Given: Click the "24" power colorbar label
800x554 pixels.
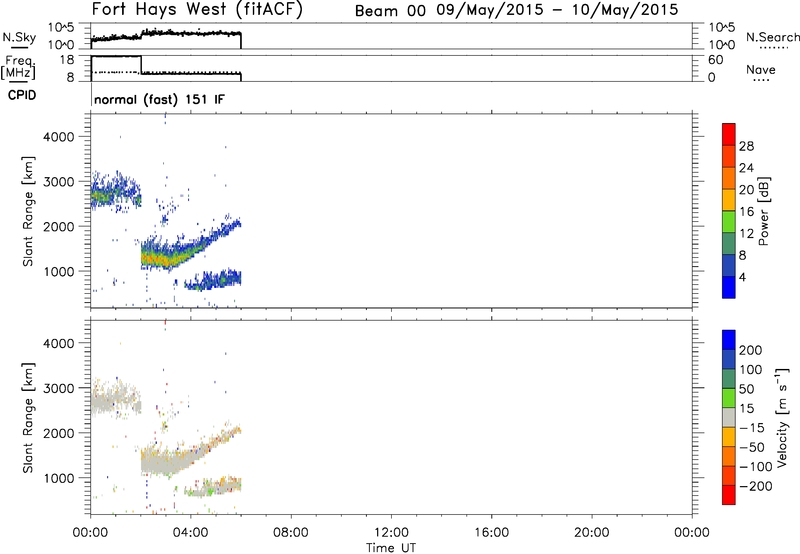Looking at the screenshot, I should pos(746,168).
